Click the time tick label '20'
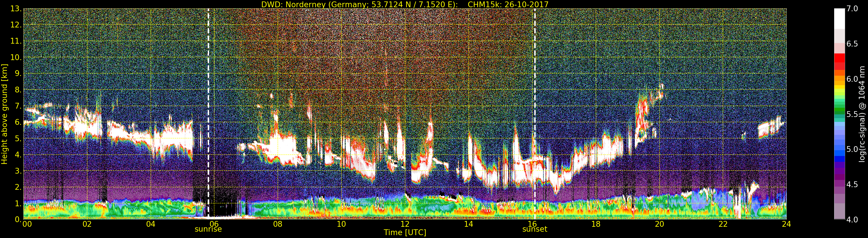This screenshot has height=238, width=868. point(659,224)
